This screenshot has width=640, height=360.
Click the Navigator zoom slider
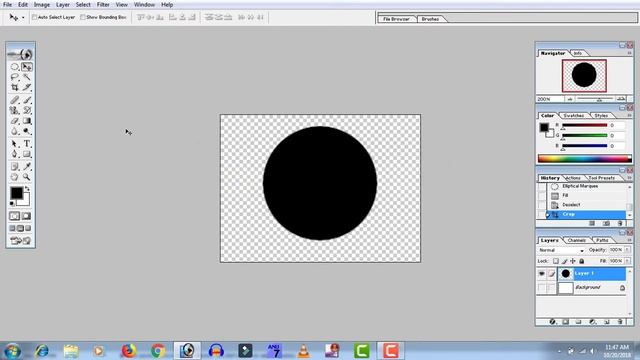[x=595, y=99]
